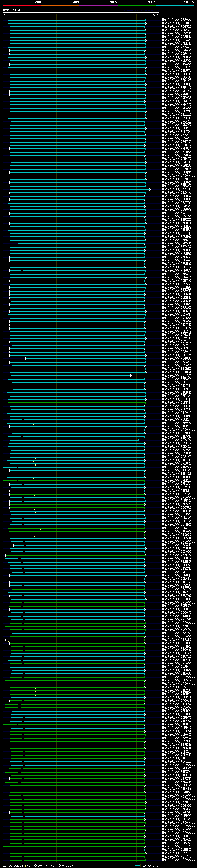The image size is (197, 868).
Task: Open the UniRef100_C6T429 hit label
Action: coord(177,40)
